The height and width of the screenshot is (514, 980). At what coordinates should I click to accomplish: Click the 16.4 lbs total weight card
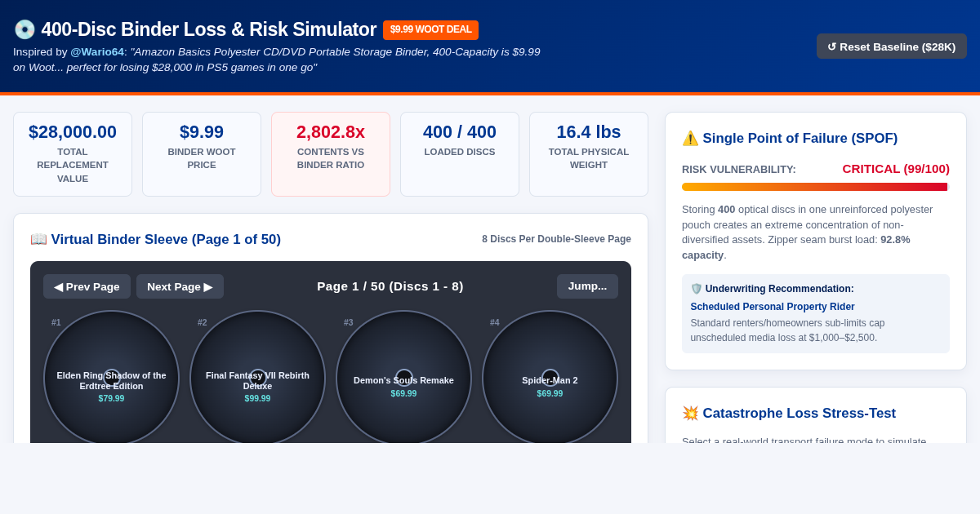[589, 154]
